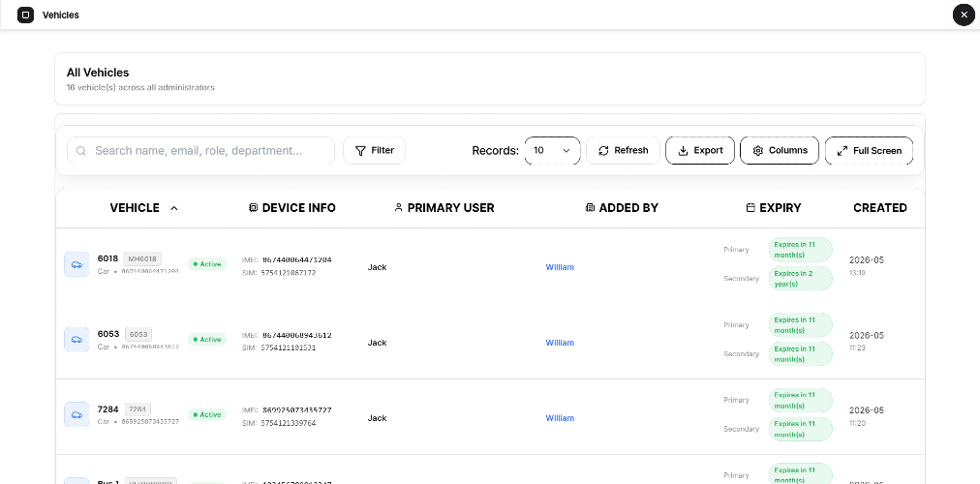Click created time 11:23
Image resolution: width=980 pixels, height=484 pixels.
tap(858, 348)
